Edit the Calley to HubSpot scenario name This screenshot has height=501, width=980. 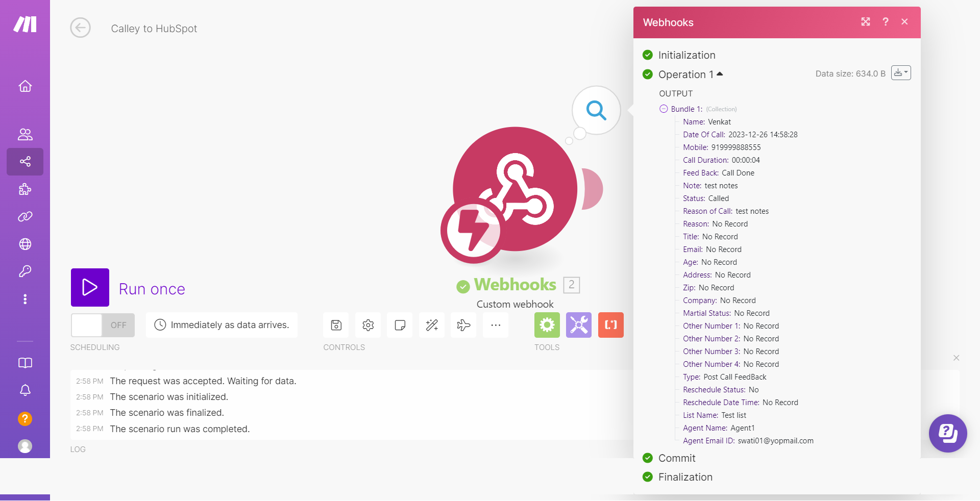(154, 29)
